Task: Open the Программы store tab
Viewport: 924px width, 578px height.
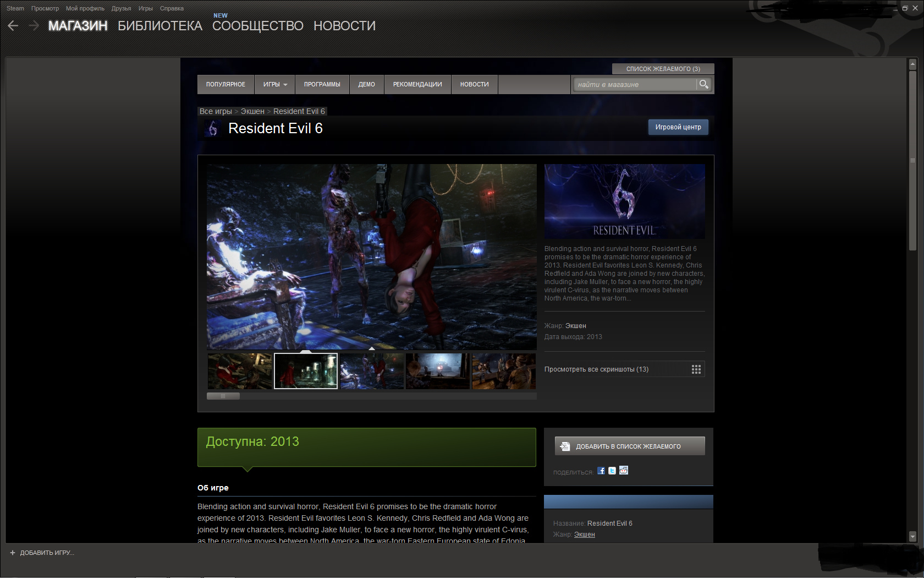Action: pyautogui.click(x=322, y=84)
